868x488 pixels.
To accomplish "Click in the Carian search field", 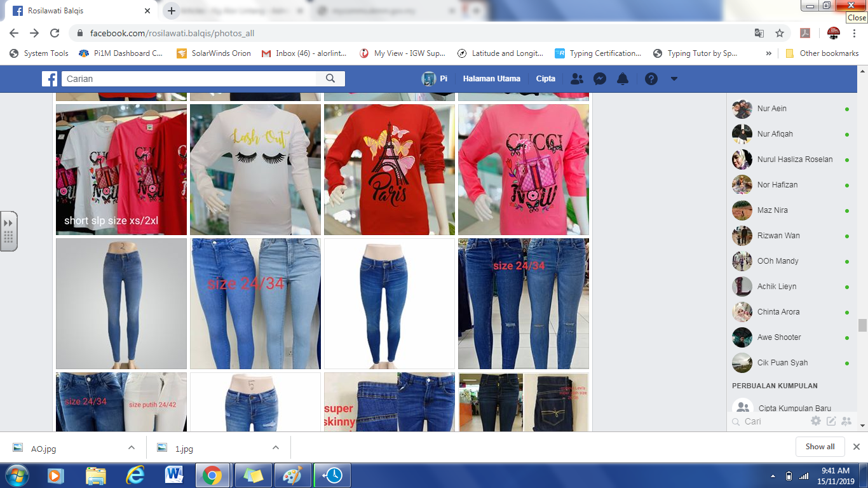I will pyautogui.click(x=191, y=79).
